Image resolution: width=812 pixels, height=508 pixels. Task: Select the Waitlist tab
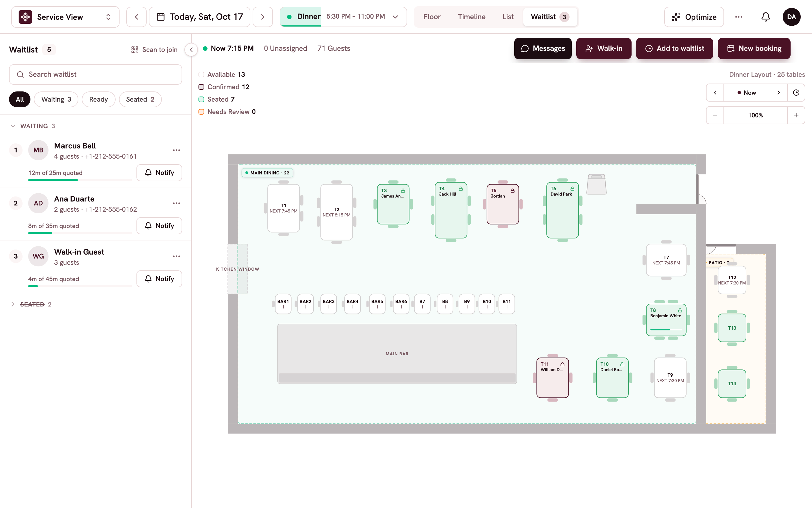click(550, 17)
